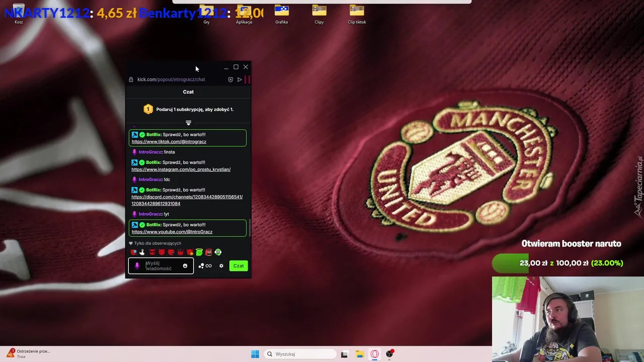Open File Explorer from the taskbar
The height and width of the screenshot is (362, 644).
[360, 354]
